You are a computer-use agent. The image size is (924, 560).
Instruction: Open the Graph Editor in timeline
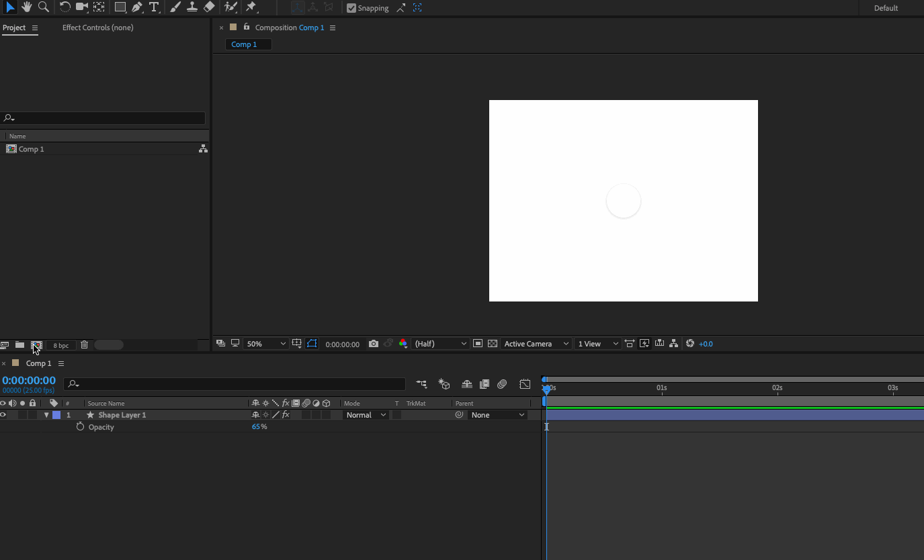tap(525, 384)
